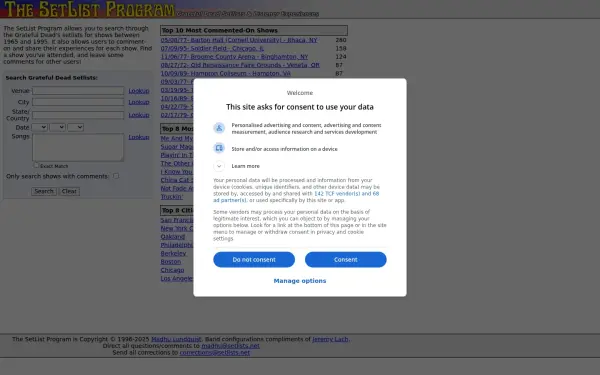The width and height of the screenshot is (600, 375).
Task: Click the comment count 124
Action: pos(341,57)
